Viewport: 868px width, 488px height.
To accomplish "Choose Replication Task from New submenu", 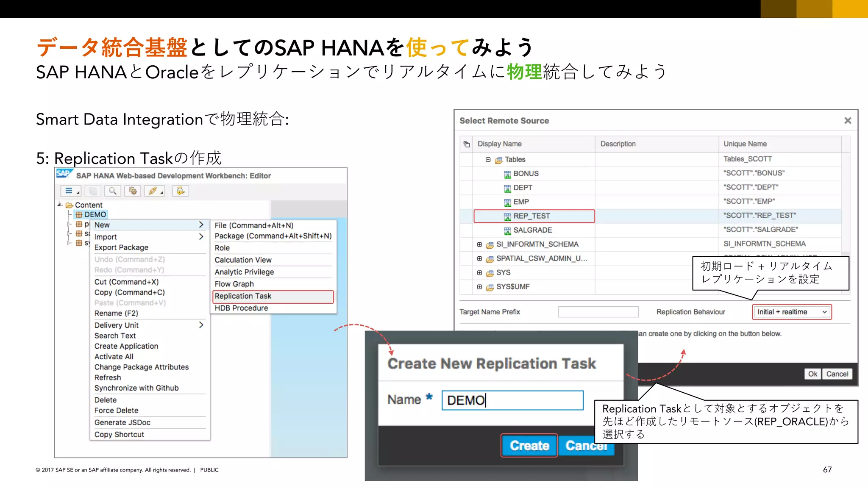I will 273,296.
